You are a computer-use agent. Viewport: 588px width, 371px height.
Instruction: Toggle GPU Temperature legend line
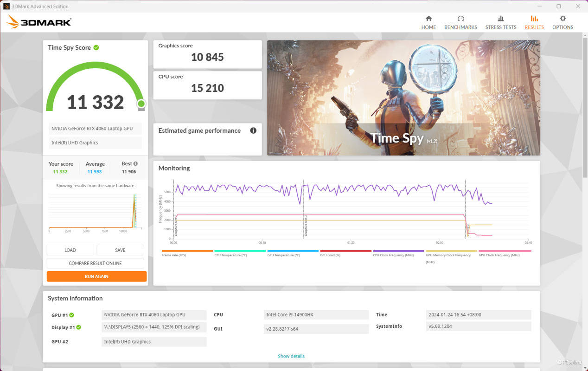tap(293, 253)
